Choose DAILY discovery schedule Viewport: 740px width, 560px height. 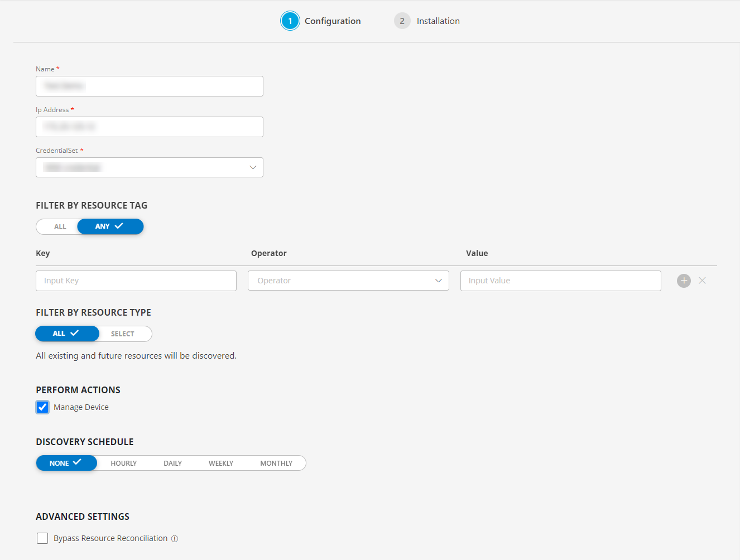[x=172, y=463]
